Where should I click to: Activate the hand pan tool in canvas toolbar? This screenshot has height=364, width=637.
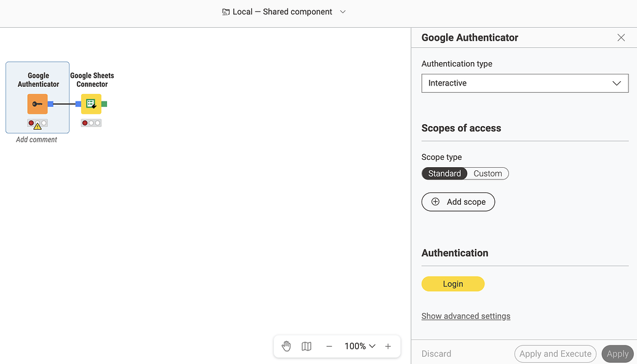[286, 346]
